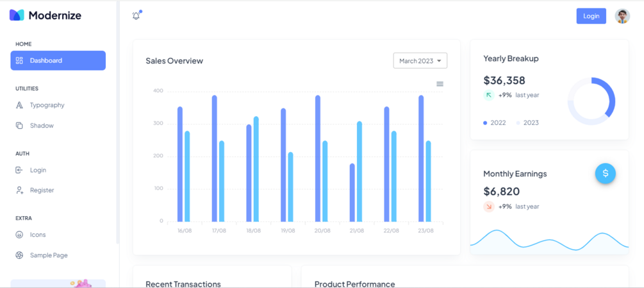Click the Modernize logo
This screenshot has width=644, height=288.
coord(45,15)
